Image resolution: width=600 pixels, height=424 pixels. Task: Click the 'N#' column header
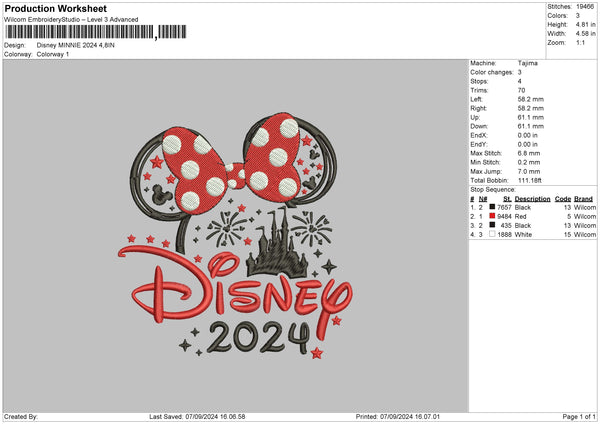pyautogui.click(x=483, y=199)
